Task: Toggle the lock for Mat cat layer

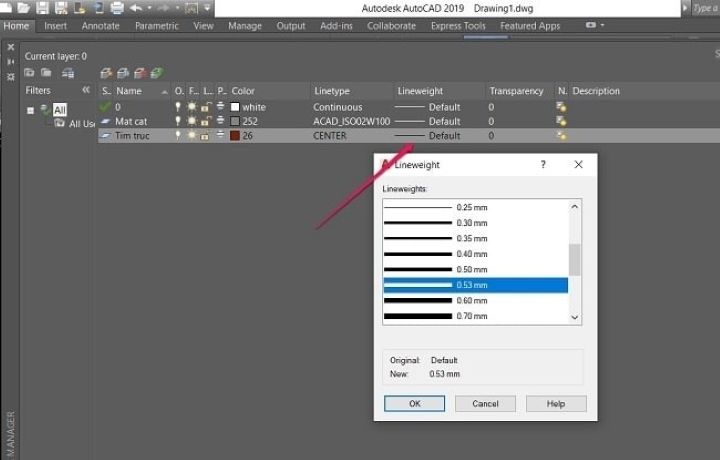Action: 206,121
